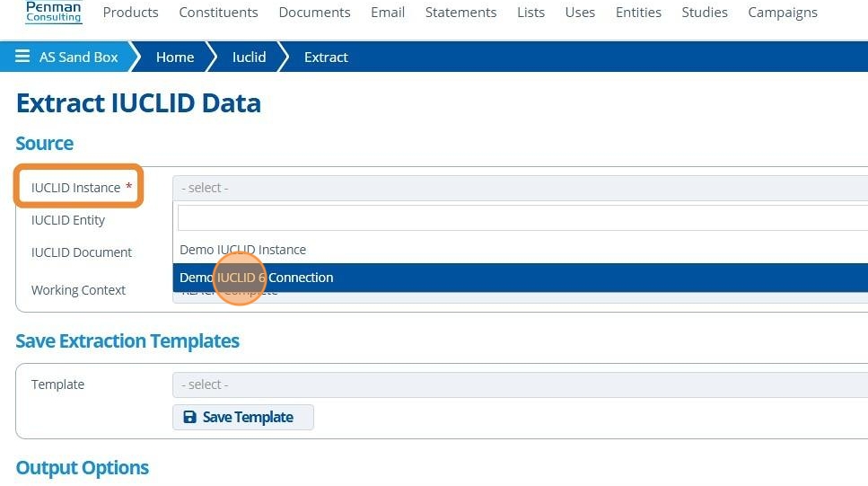Click the Save Extraction Templates heading
This screenshot has width=868, height=486.
tap(127, 341)
